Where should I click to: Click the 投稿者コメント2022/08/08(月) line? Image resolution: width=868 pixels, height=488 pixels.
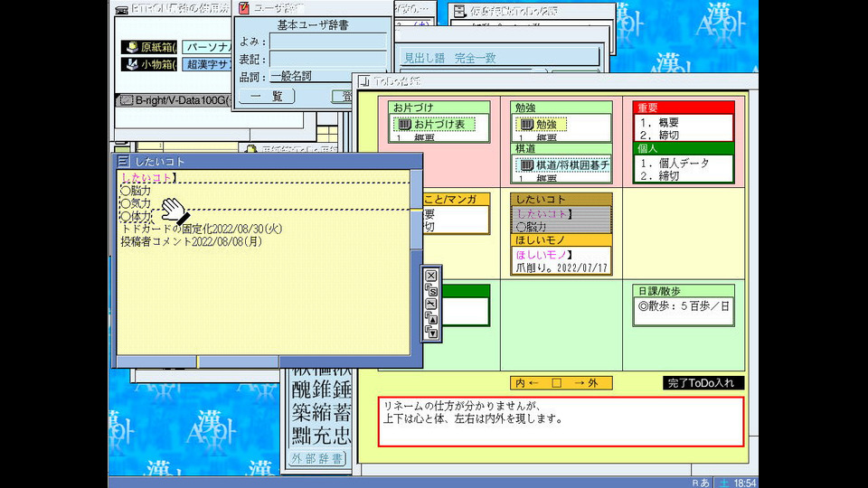192,241
